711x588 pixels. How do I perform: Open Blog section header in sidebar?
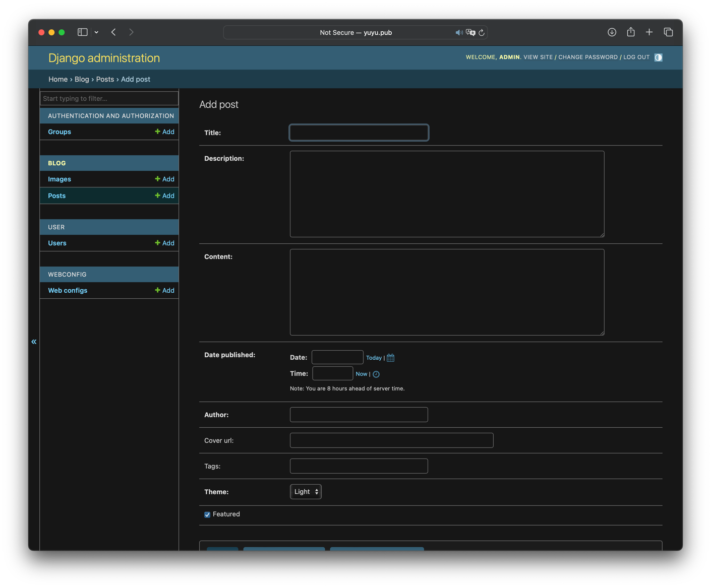57,163
